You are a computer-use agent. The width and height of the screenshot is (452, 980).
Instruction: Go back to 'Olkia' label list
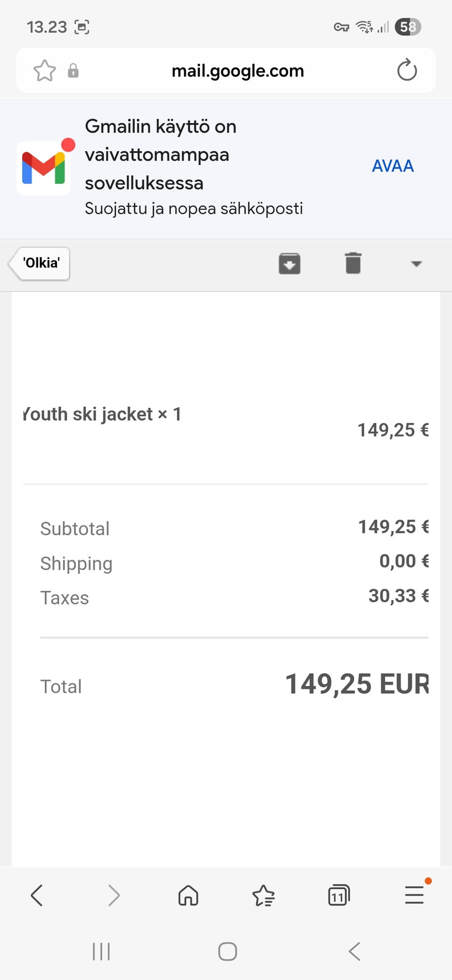click(40, 263)
